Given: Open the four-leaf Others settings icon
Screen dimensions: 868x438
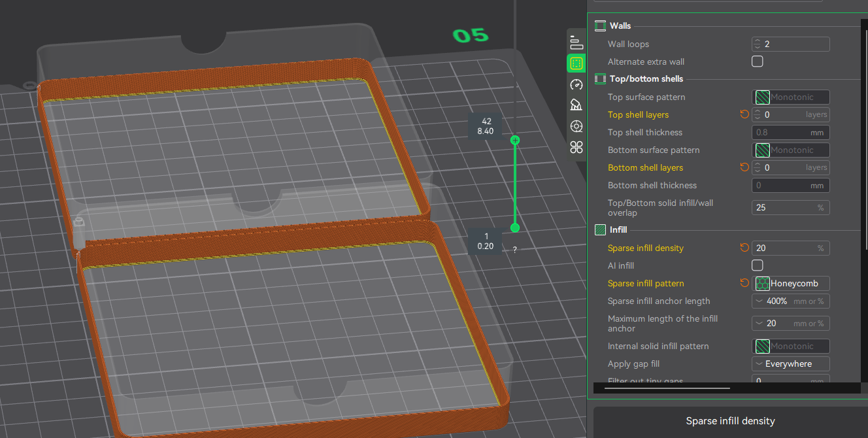Looking at the screenshot, I should coord(576,147).
